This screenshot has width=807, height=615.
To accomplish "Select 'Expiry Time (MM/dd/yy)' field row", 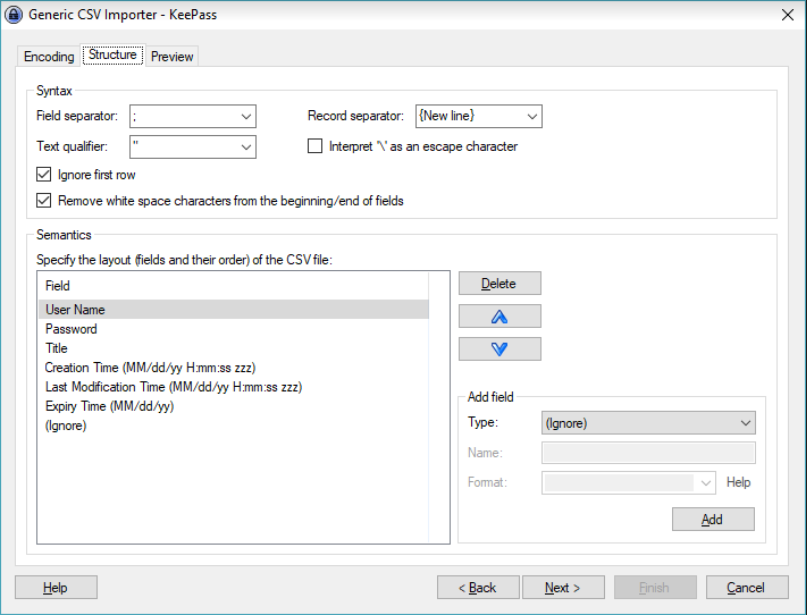I will coord(234,406).
